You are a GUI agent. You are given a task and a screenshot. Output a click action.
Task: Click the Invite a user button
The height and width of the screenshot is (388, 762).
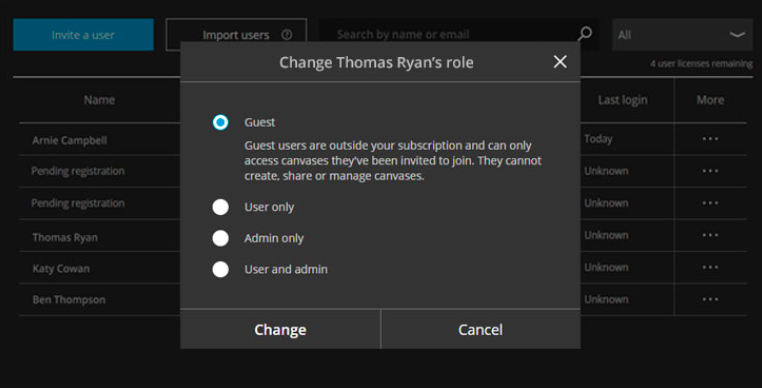(84, 35)
